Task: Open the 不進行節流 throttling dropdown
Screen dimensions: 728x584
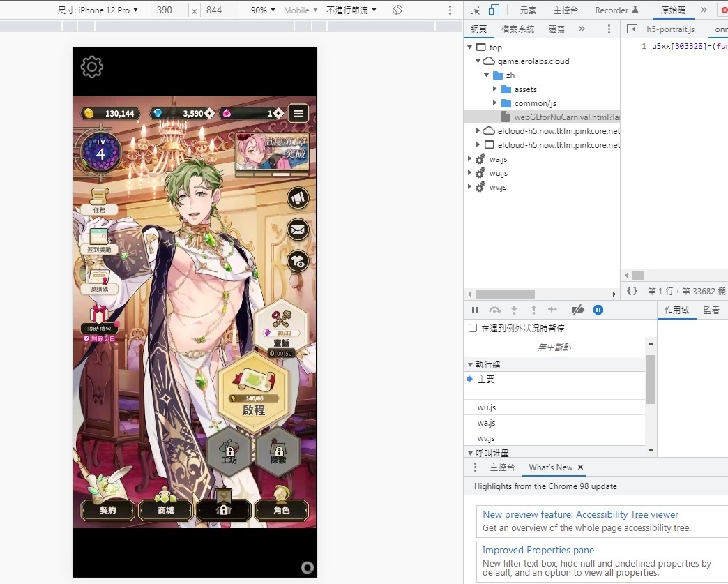Action: (x=351, y=10)
